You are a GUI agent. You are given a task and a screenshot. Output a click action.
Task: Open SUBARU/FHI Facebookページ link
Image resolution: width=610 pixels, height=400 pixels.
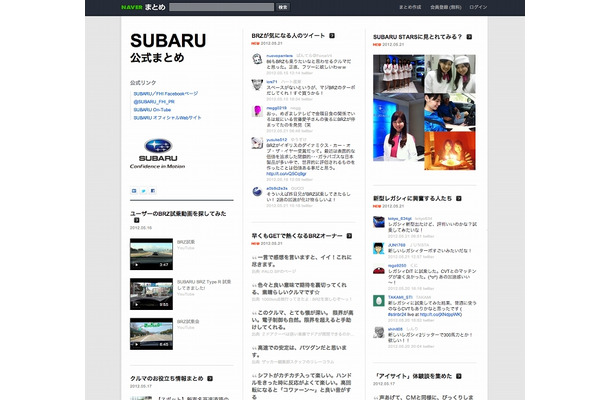click(166, 94)
